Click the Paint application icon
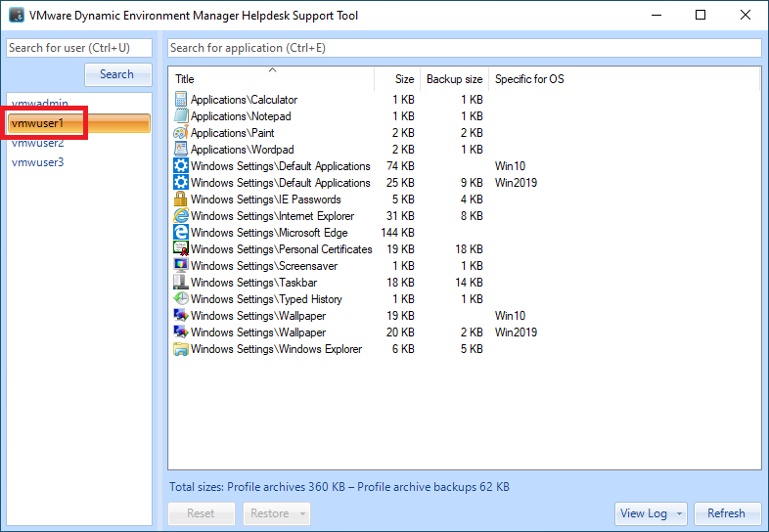769x532 pixels. point(180,133)
